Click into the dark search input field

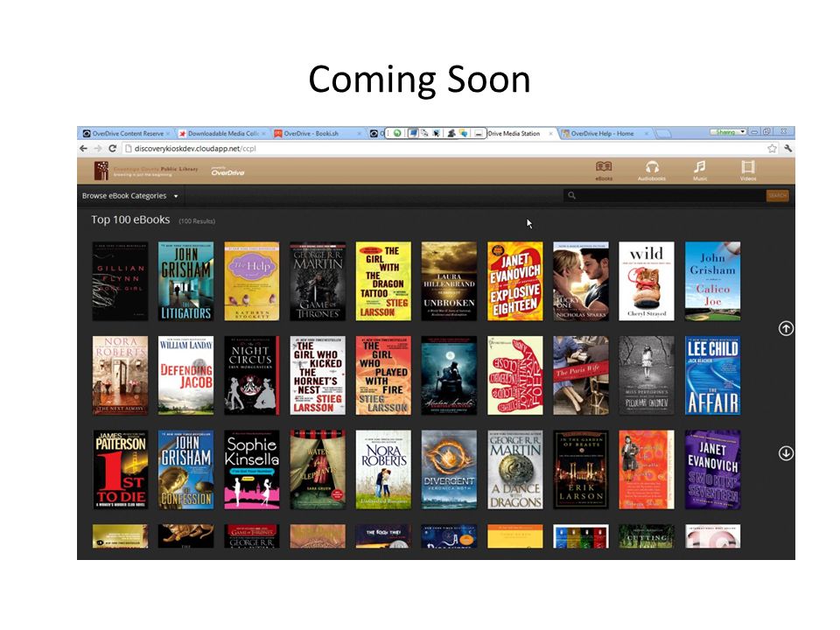[664, 195]
